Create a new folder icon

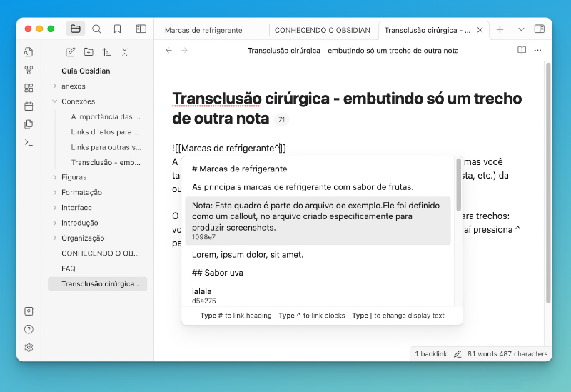point(89,52)
